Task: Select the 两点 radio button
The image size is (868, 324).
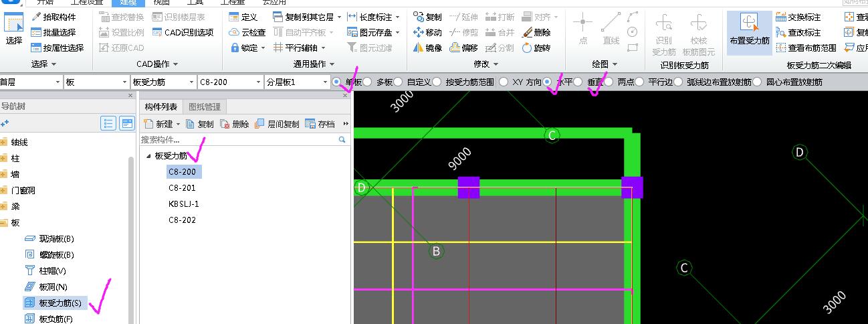Action: pyautogui.click(x=608, y=82)
